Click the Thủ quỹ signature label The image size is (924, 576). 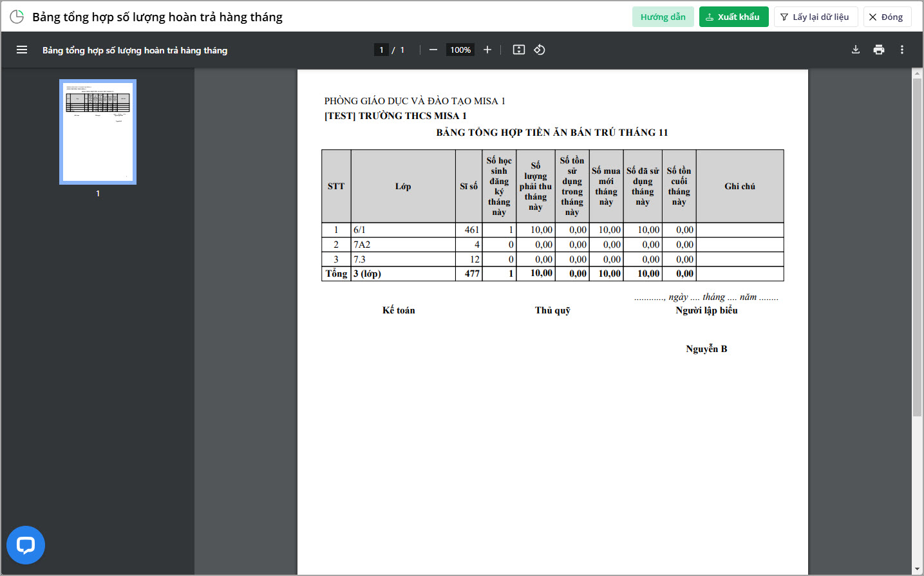(x=552, y=310)
